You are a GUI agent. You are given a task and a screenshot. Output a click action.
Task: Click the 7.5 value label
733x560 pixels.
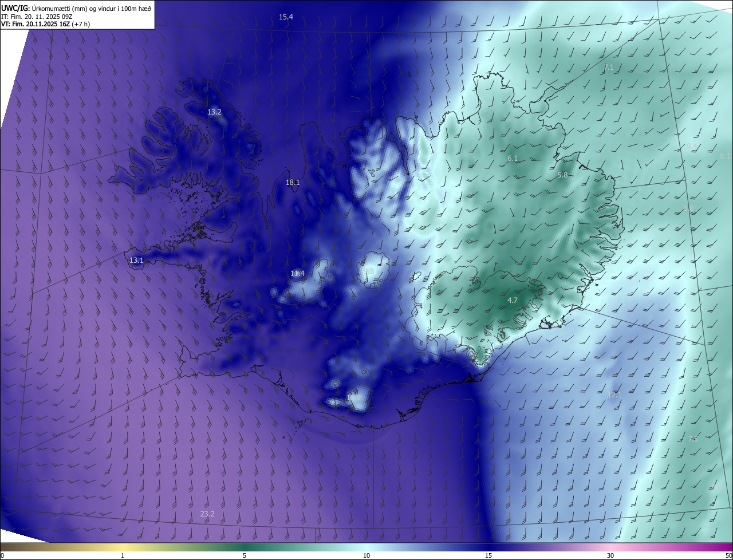pos(693,439)
